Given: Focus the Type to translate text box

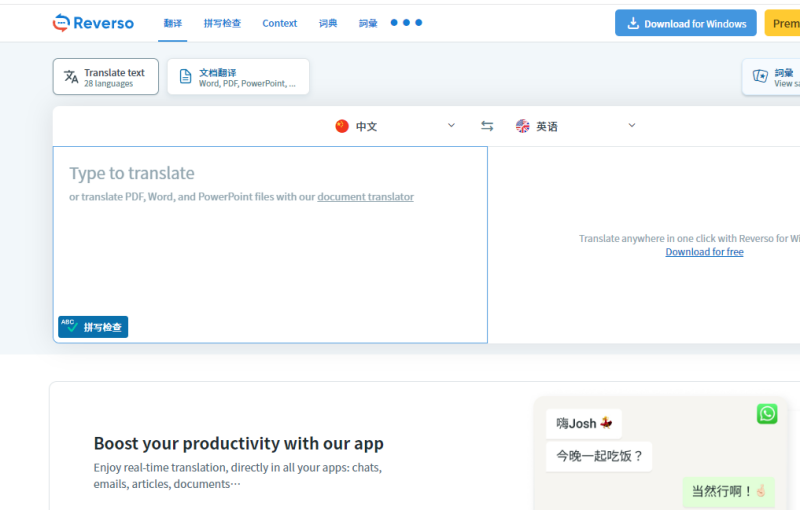Looking at the screenshot, I should click(270, 250).
